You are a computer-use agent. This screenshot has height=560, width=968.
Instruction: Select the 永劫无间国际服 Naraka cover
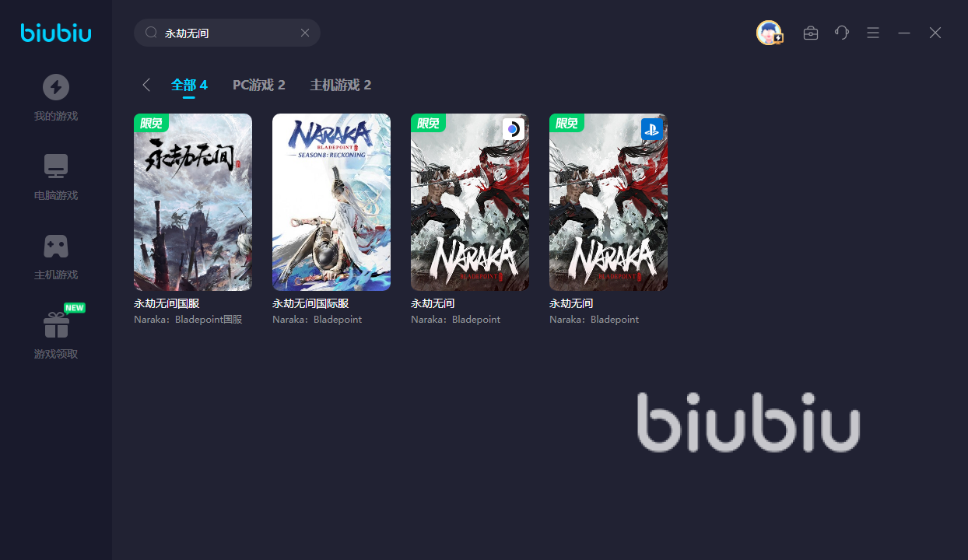click(331, 202)
